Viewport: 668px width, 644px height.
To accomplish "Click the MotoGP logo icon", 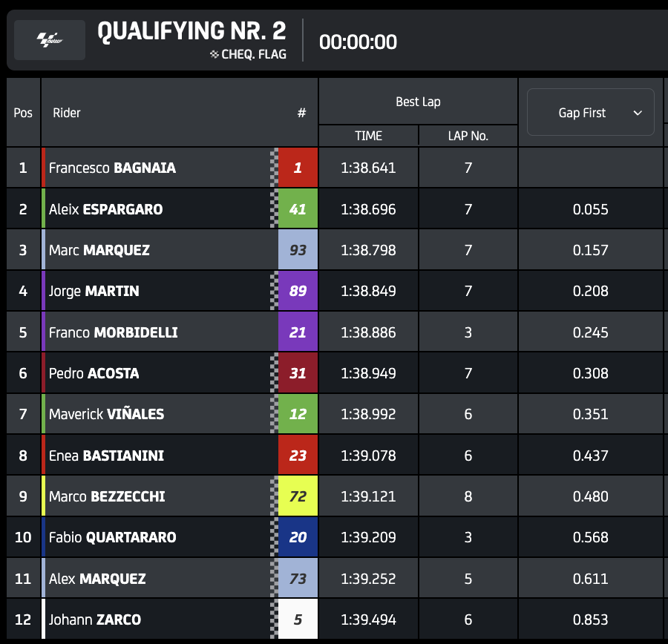I will click(50, 40).
